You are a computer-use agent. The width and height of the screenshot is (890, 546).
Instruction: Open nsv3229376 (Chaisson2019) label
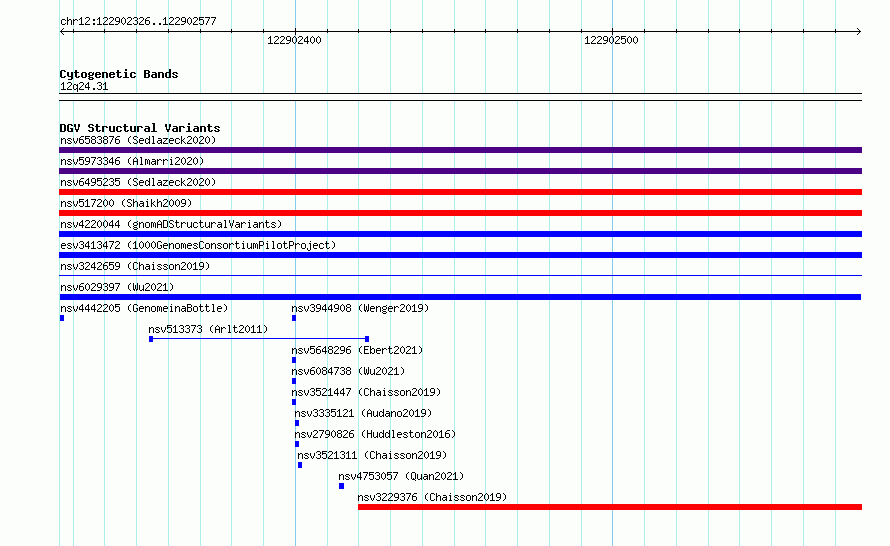(432, 497)
